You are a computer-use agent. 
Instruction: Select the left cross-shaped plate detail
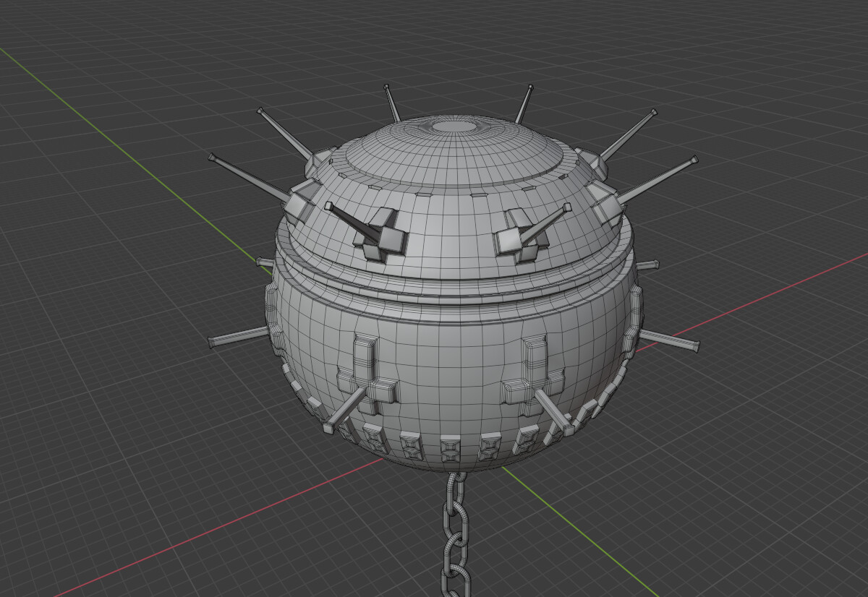(369, 369)
